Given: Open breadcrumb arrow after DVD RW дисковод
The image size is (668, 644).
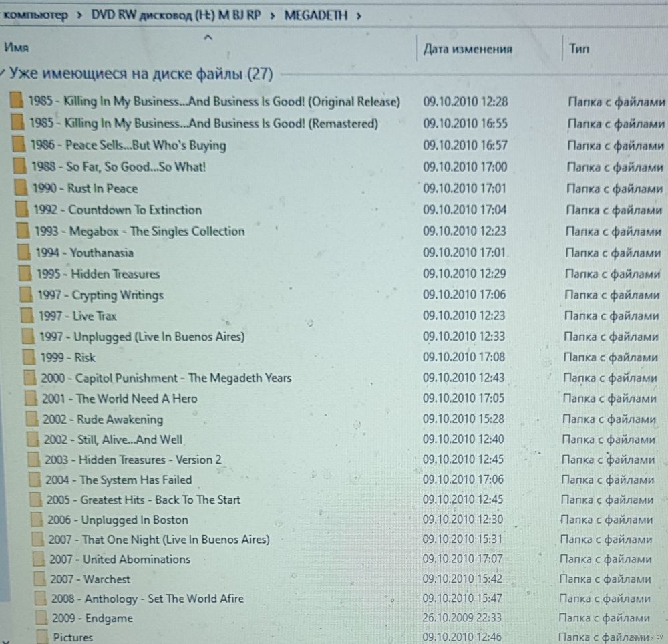Looking at the screenshot, I should point(273,16).
